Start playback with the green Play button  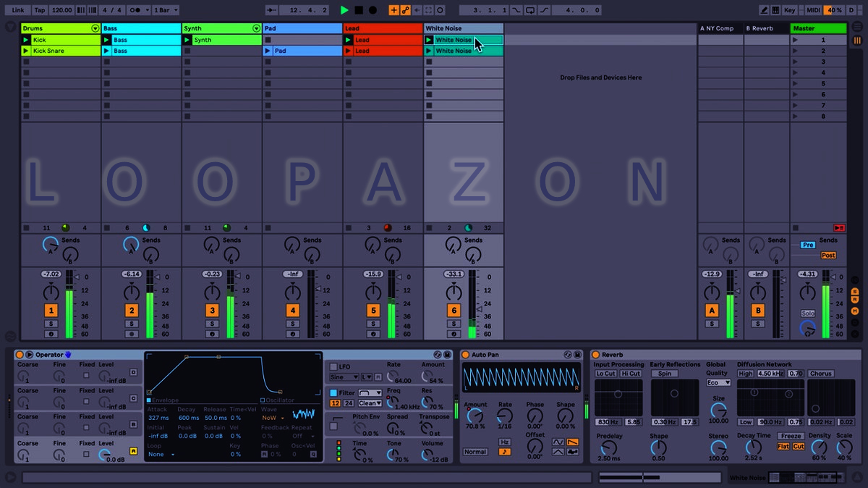click(x=344, y=10)
